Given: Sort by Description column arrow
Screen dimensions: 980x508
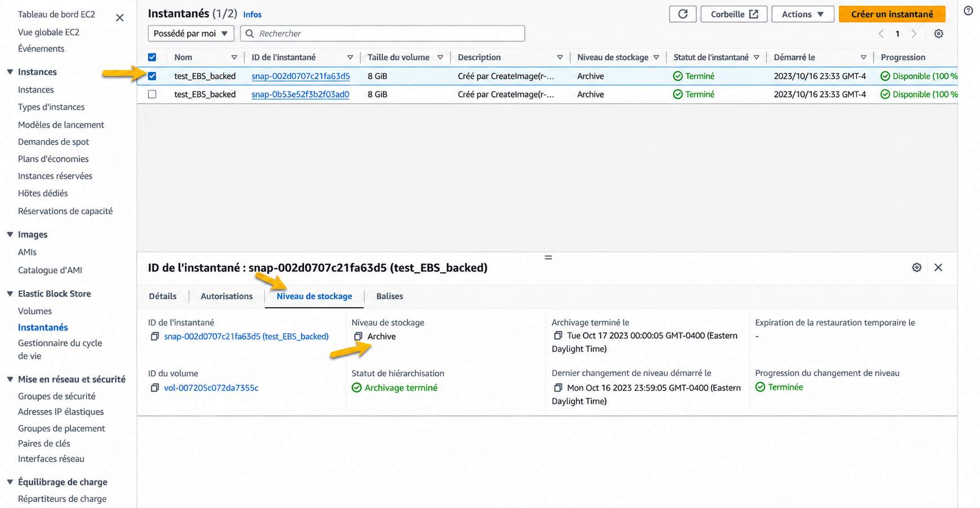Looking at the screenshot, I should tap(560, 57).
